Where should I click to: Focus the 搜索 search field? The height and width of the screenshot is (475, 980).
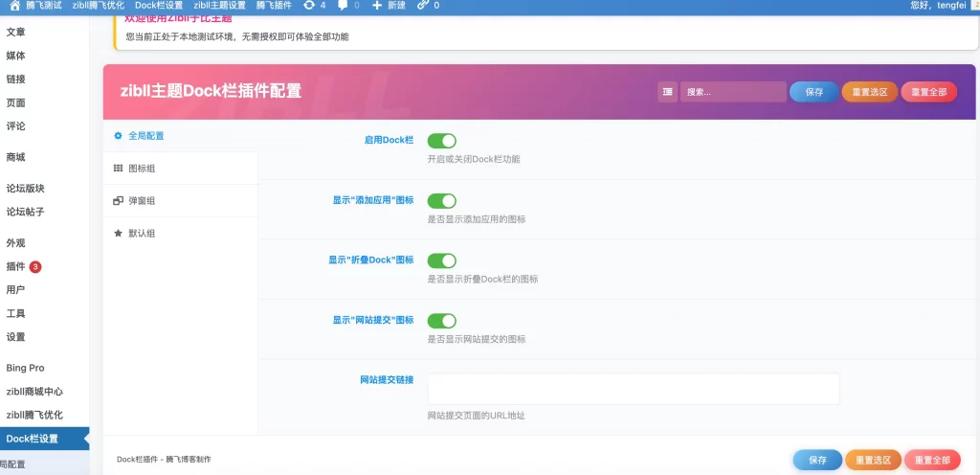[x=733, y=92]
